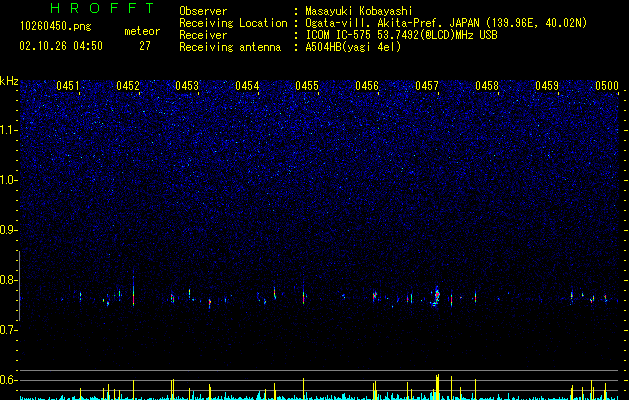Select antenna value A504HB(yagi 4el)

pyautogui.click(x=353, y=47)
